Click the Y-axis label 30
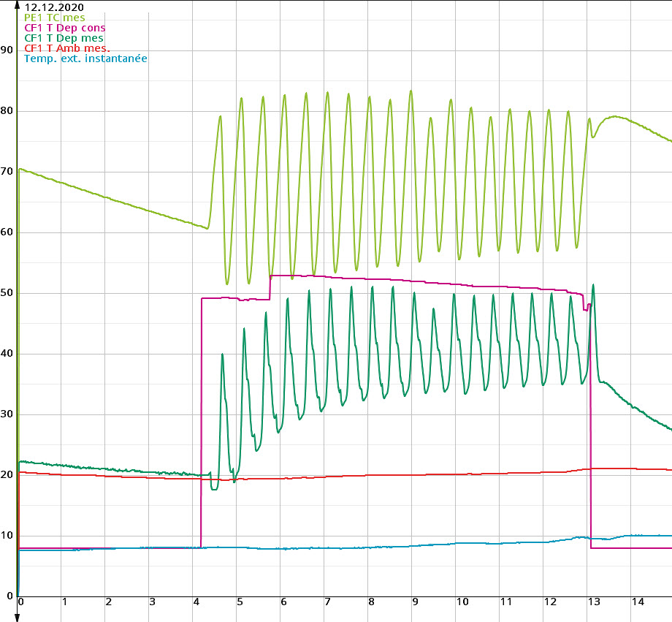The height and width of the screenshot is (622, 672). 7,414
